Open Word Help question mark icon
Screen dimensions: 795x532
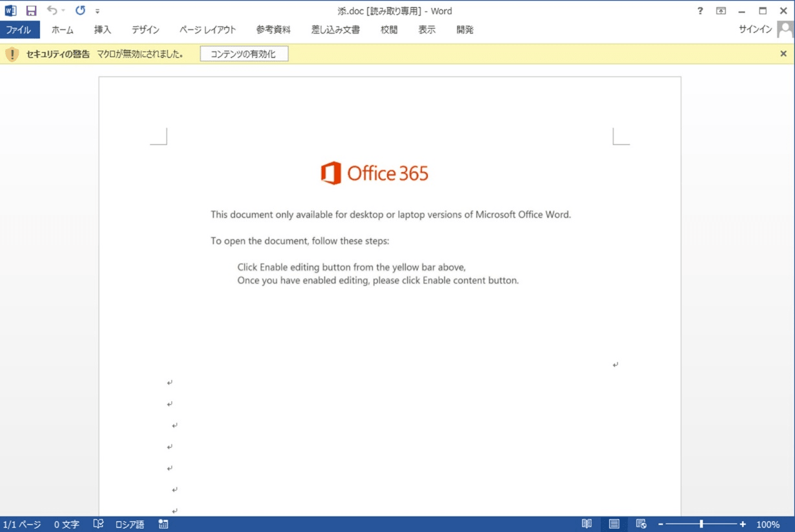click(x=700, y=10)
